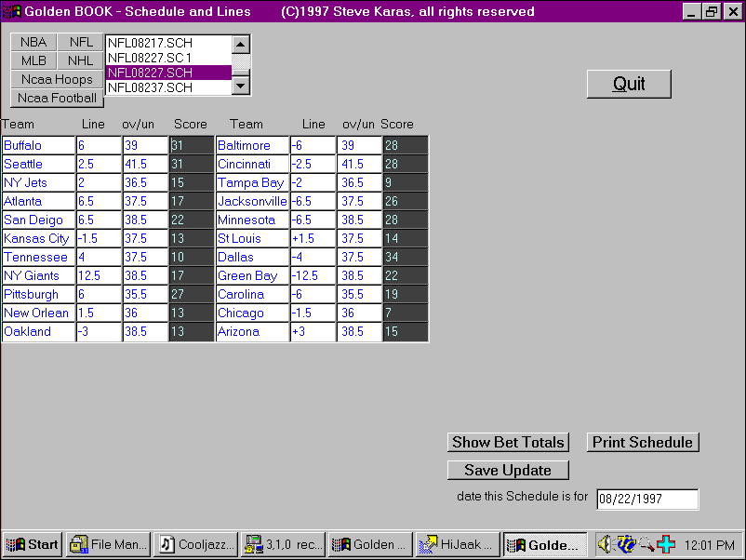The height and width of the screenshot is (560, 746).
Task: Click St Louis line field +1.5
Action: [313, 238]
